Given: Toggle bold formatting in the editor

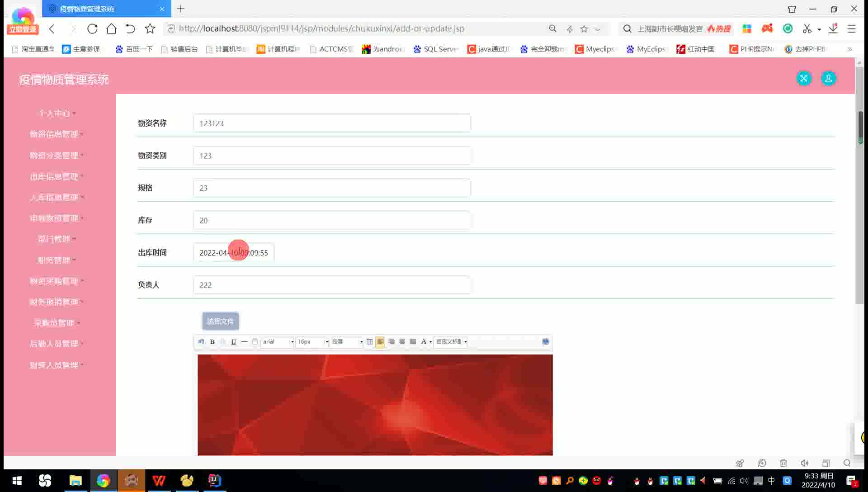Looking at the screenshot, I should coord(212,342).
